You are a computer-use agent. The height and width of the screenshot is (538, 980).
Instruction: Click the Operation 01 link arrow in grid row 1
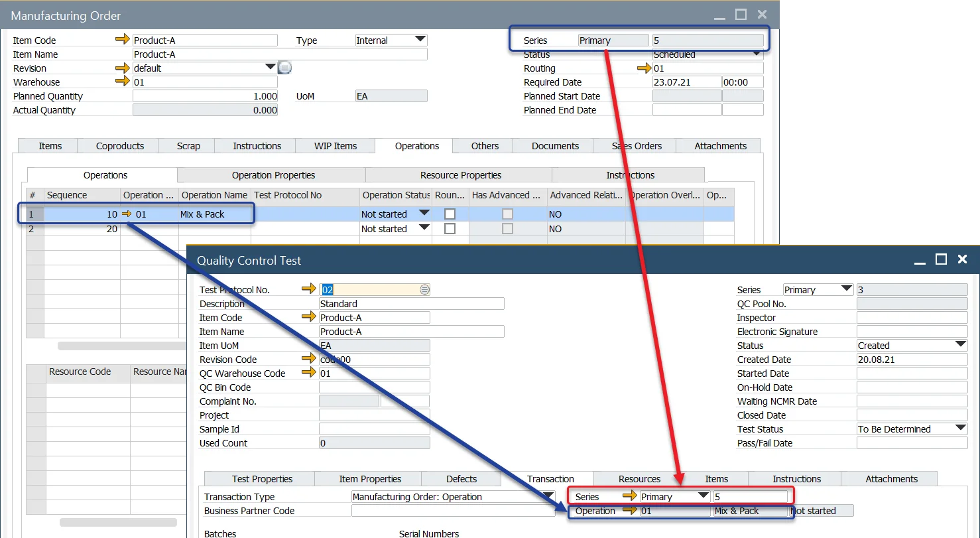point(127,214)
